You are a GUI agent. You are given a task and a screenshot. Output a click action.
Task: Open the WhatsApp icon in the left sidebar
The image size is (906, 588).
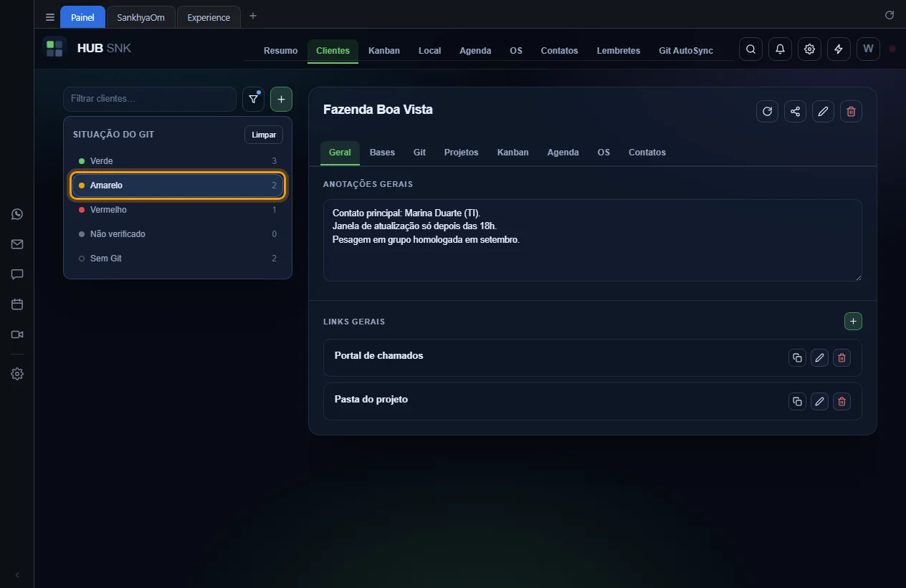[x=17, y=214]
